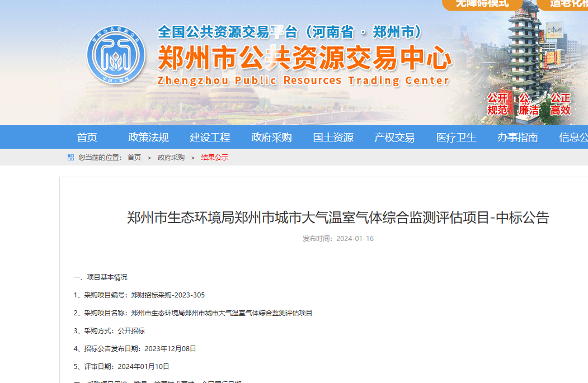Click the site title 郑州市公共资源交易中心
The image size is (588, 383).
point(304,58)
